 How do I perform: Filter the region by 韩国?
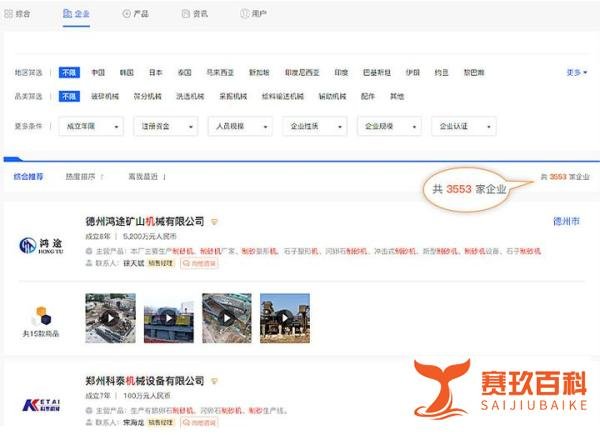127,72
